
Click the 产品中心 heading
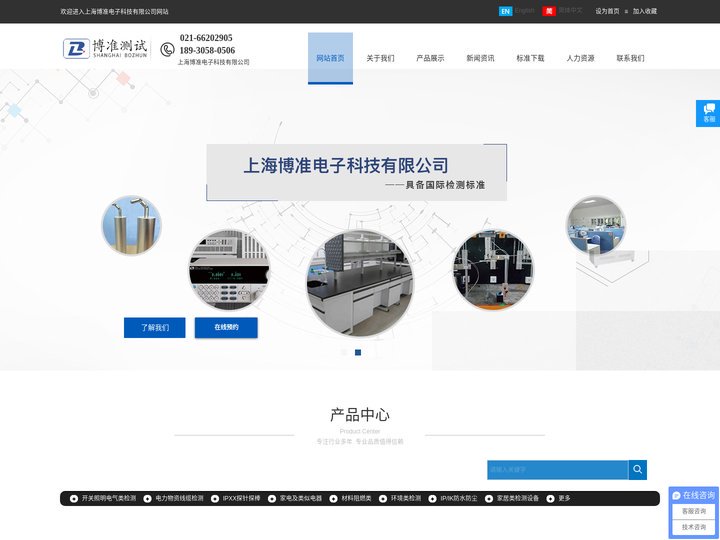(x=360, y=415)
